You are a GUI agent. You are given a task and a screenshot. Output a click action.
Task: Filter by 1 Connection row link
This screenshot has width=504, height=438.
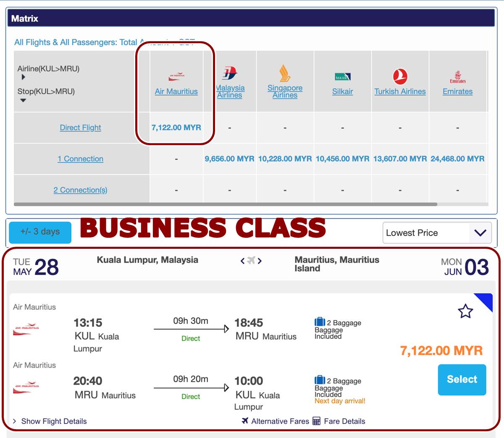coord(80,159)
